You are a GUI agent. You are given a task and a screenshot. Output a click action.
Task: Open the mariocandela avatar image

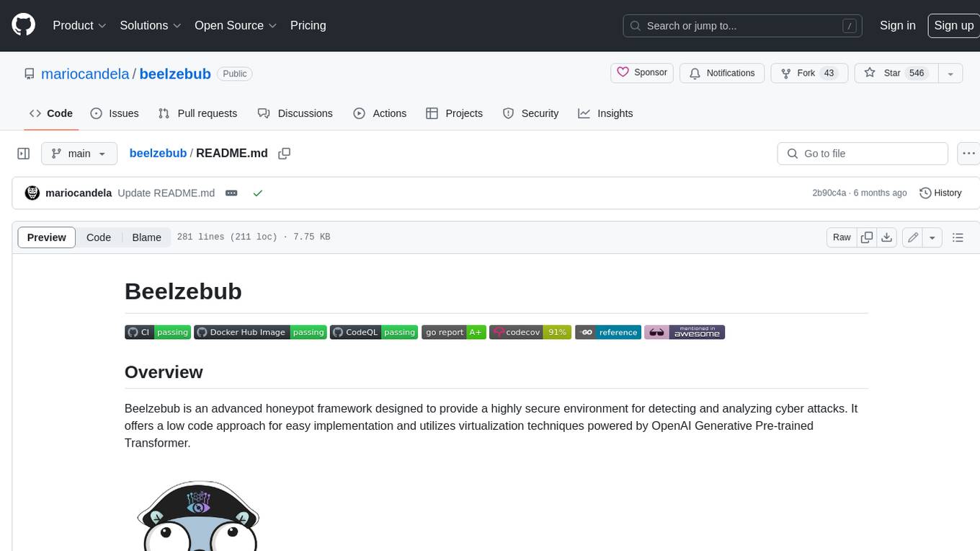coord(32,193)
